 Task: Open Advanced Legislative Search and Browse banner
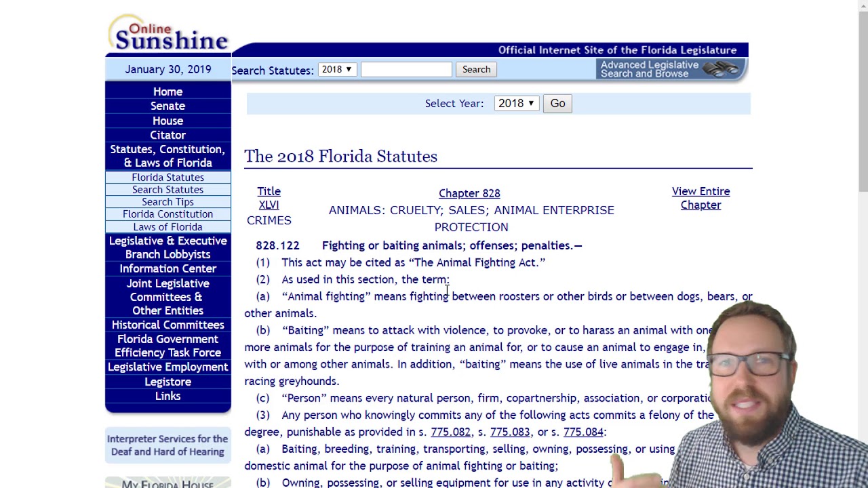(671, 69)
